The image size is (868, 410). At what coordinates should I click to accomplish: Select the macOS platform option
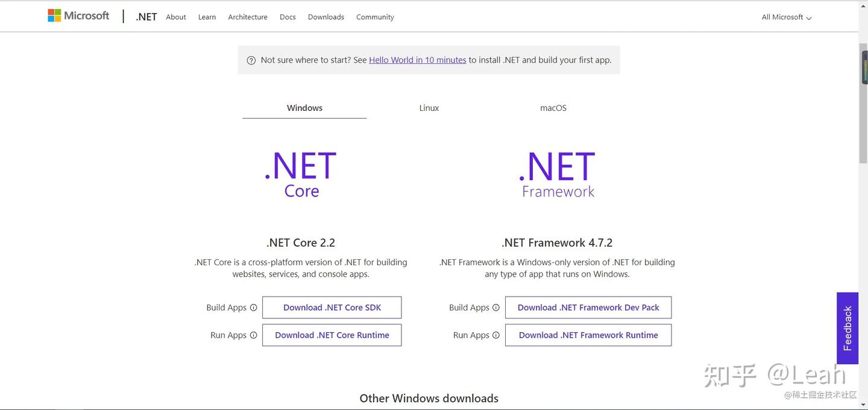[x=553, y=107]
